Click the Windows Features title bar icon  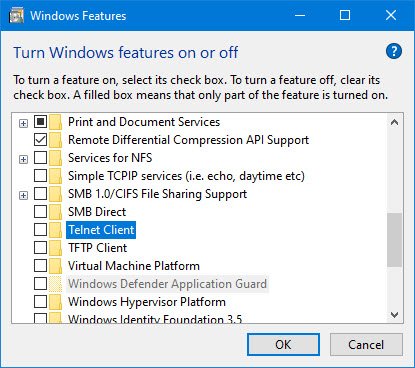[16, 16]
